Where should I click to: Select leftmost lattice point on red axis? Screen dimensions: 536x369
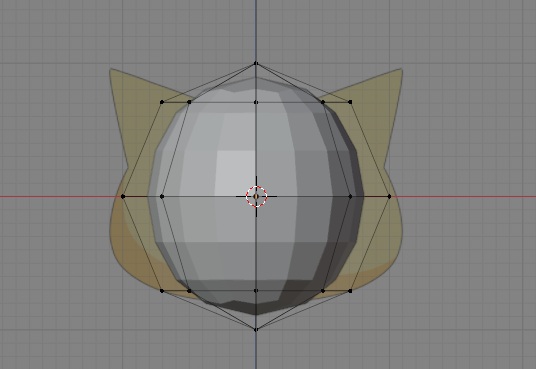[123, 196]
